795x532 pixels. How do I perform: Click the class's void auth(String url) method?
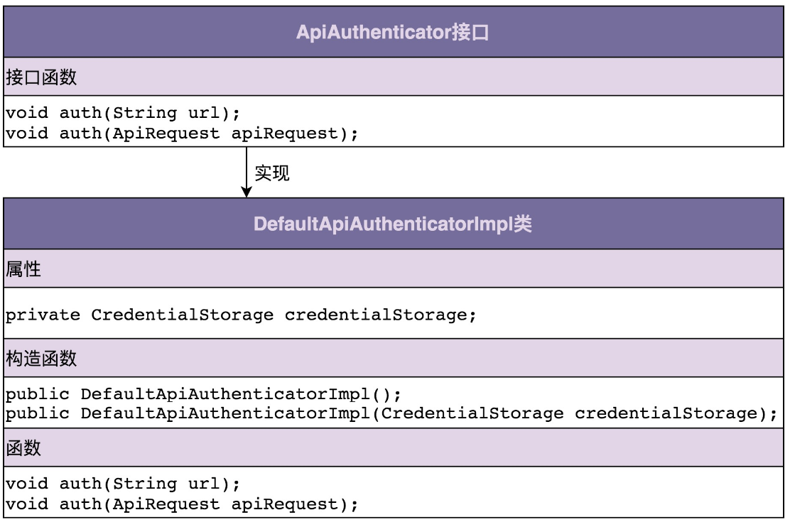click(122, 484)
